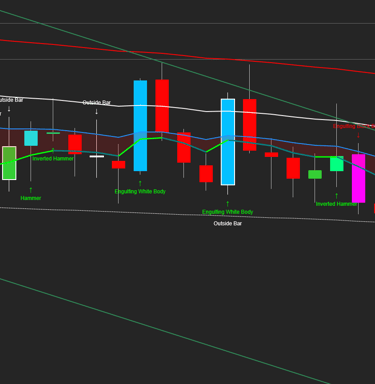
Task: Select the magenta candlestick
Action: [x=358, y=178]
